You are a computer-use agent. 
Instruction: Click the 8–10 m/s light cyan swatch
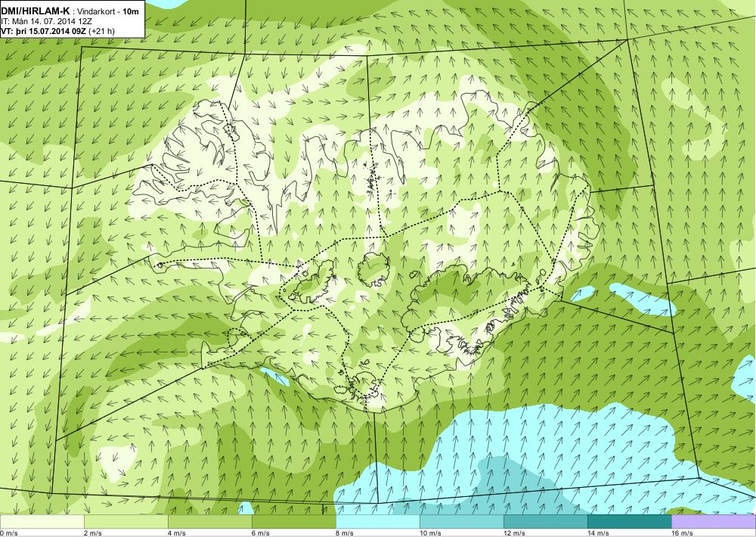377,522
